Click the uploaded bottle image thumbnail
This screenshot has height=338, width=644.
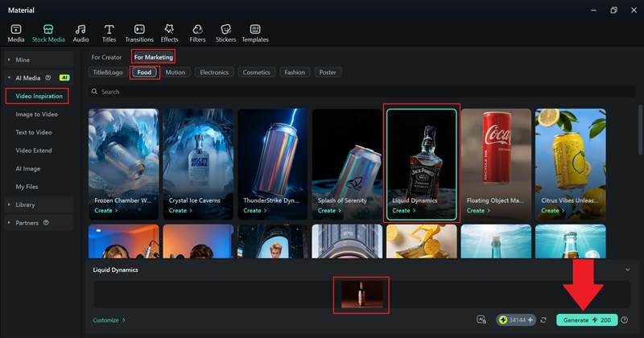pos(361,295)
